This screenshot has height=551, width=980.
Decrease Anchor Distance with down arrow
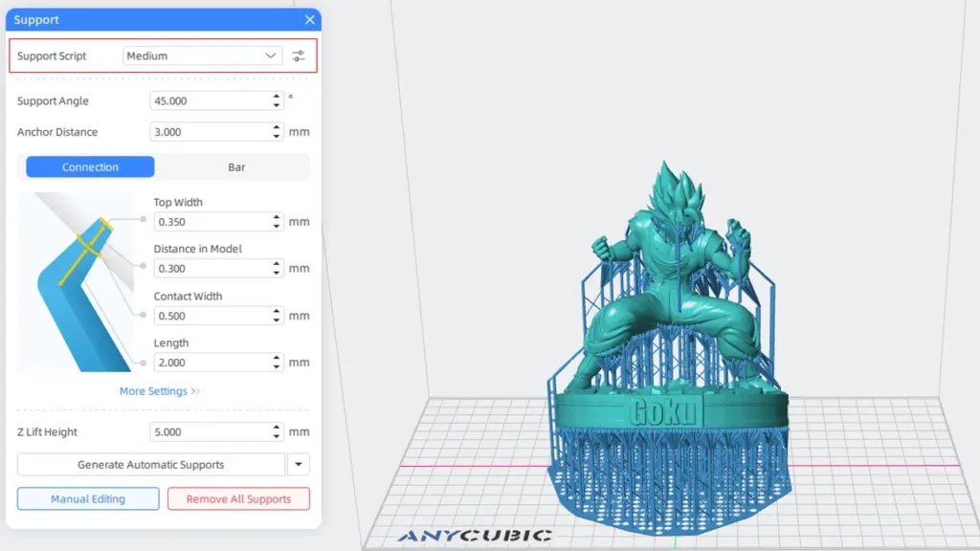coord(277,136)
